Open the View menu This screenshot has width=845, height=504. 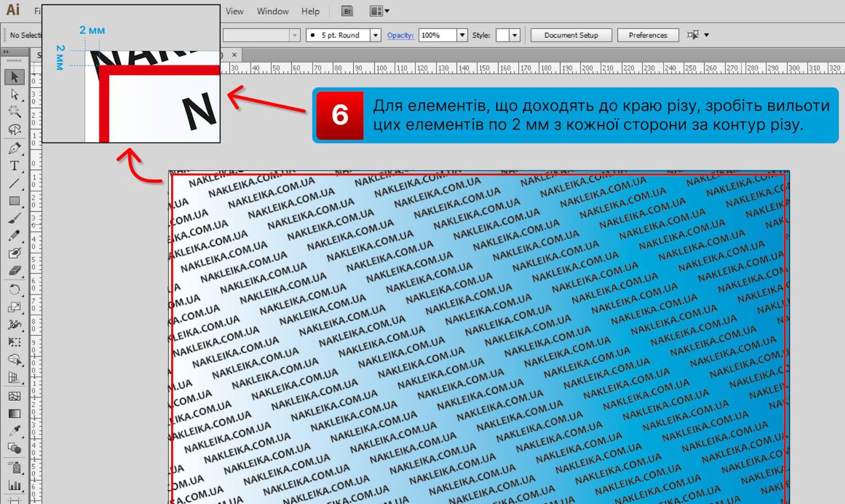coord(234,11)
